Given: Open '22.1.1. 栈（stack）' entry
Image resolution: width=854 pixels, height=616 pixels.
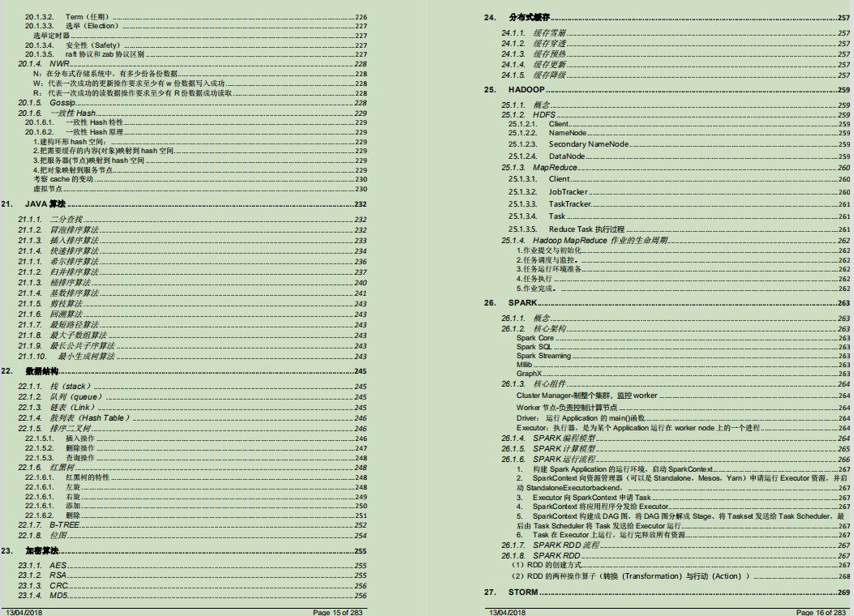Looking at the screenshot, I should [x=192, y=387].
